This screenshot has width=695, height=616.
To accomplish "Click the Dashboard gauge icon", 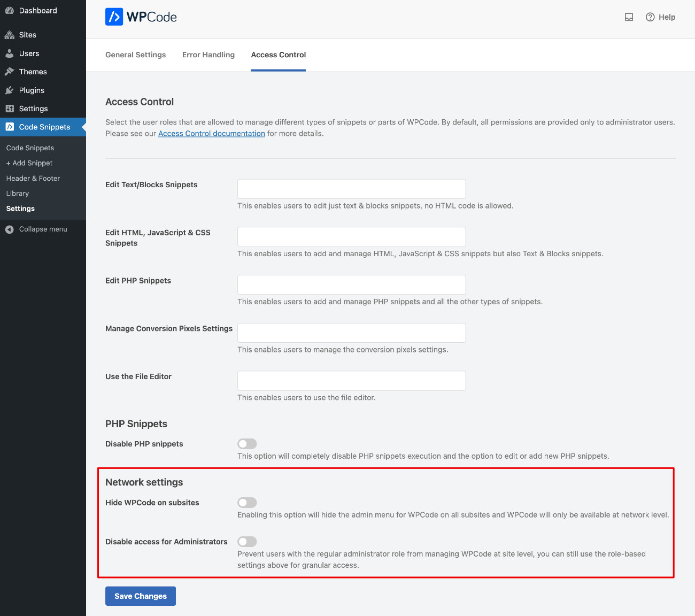I will [x=10, y=11].
